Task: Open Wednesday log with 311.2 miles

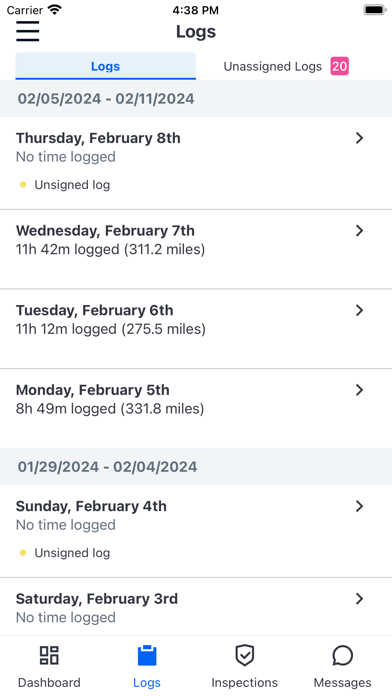Action: [196, 249]
